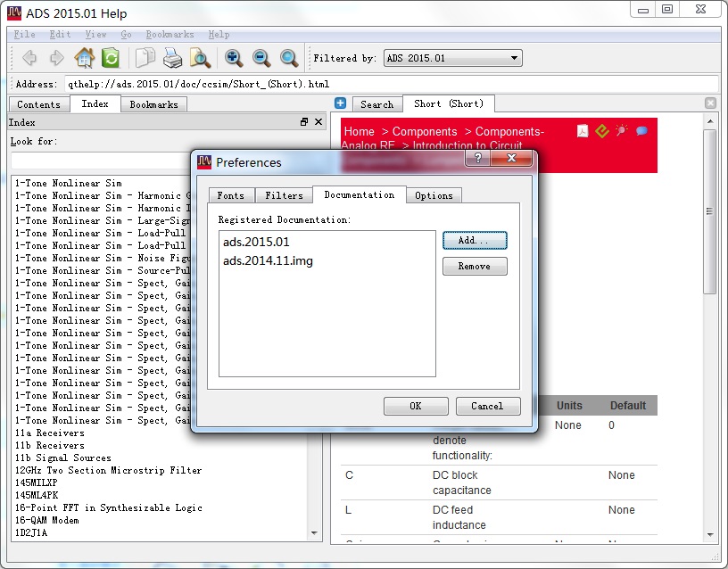Switch to the Index tab
This screenshot has width=728, height=569.
(95, 103)
